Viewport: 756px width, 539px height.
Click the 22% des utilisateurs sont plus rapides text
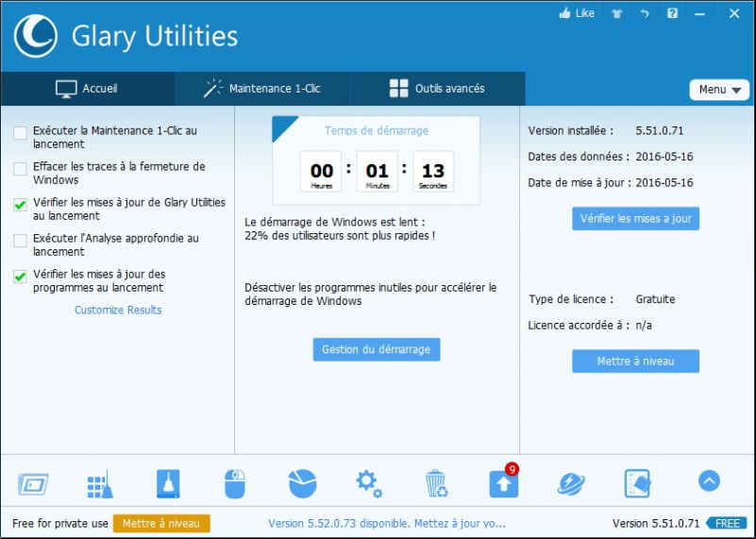[x=340, y=236]
